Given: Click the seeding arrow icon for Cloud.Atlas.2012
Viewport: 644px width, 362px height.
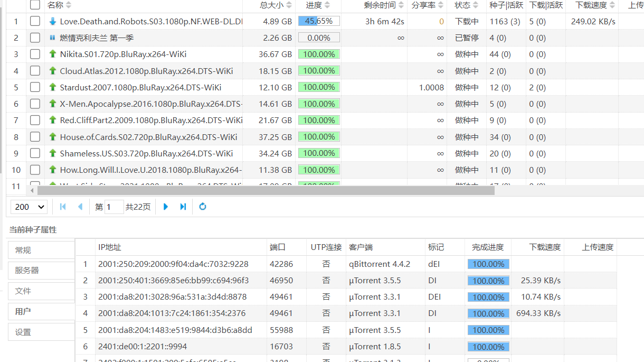Looking at the screenshot, I should pos(52,71).
